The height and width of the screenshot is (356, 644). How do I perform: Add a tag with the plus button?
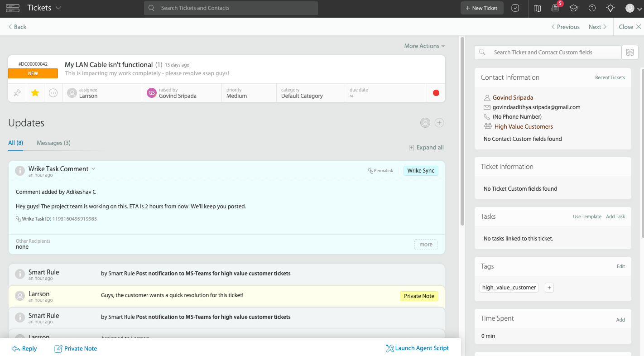[549, 288]
